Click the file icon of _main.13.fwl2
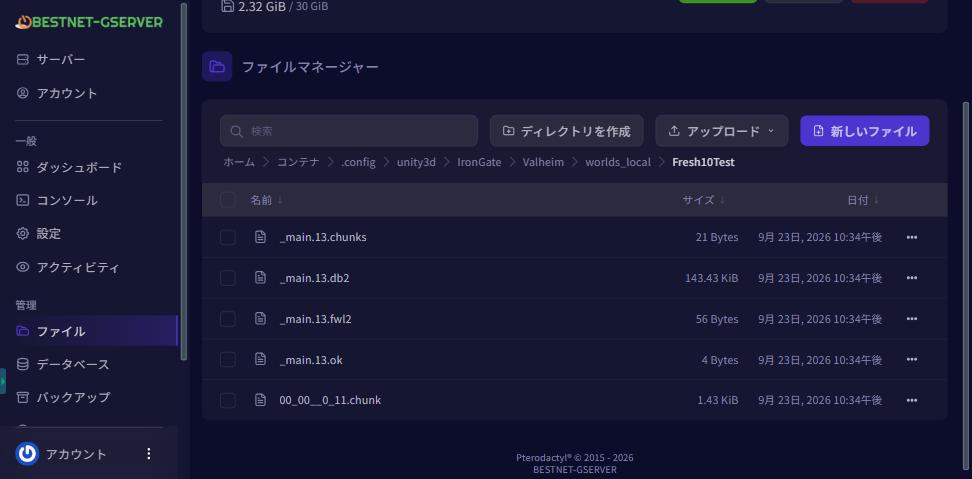Image resolution: width=972 pixels, height=479 pixels. click(x=260, y=319)
